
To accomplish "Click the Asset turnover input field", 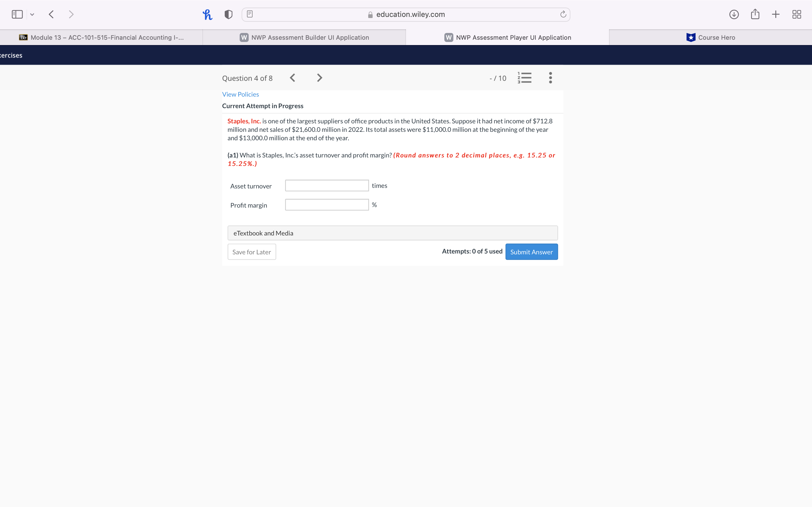I will pos(327,186).
